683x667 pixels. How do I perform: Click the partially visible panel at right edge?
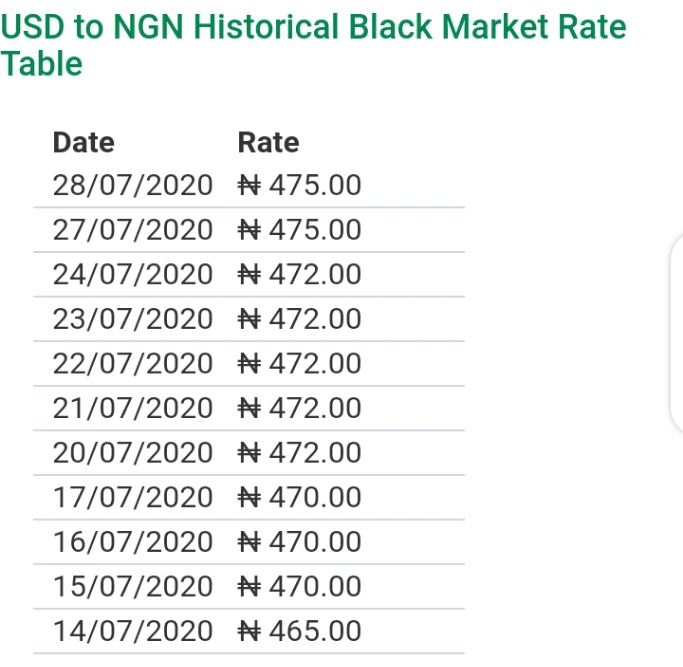click(x=676, y=335)
